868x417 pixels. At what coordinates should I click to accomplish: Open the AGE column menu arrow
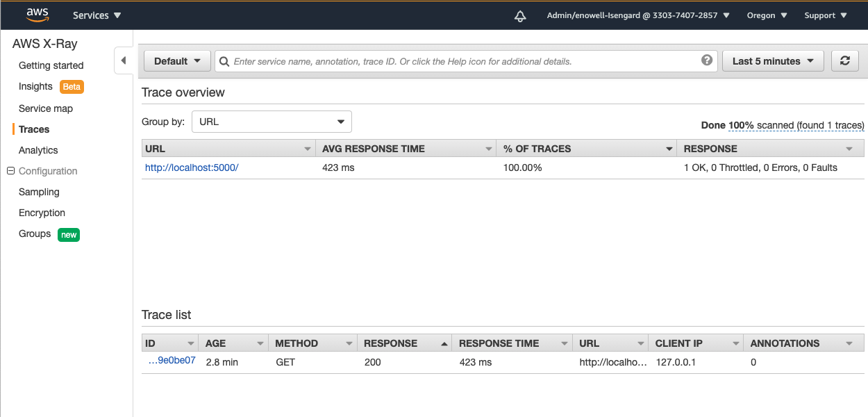260,343
